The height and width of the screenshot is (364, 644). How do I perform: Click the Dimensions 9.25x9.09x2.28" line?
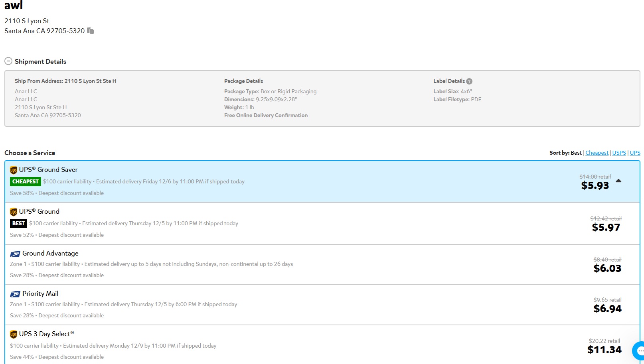(261, 99)
